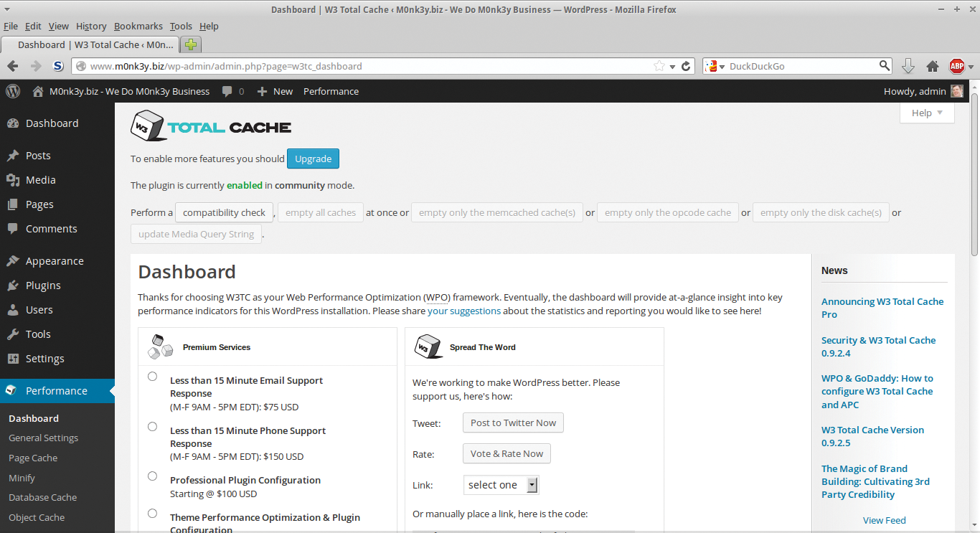Select 15 Minute Phone Support Response radio
The width and height of the screenshot is (980, 533).
tap(152, 427)
